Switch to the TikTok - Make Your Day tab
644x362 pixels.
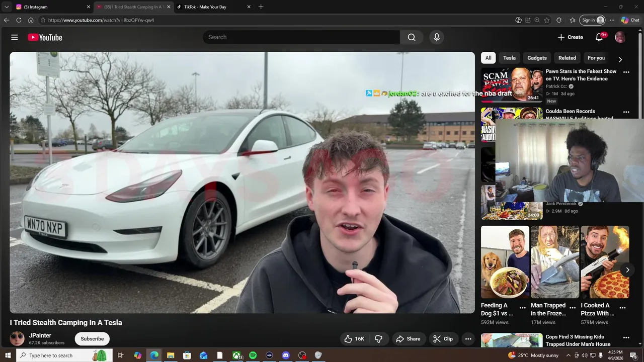[213, 7]
